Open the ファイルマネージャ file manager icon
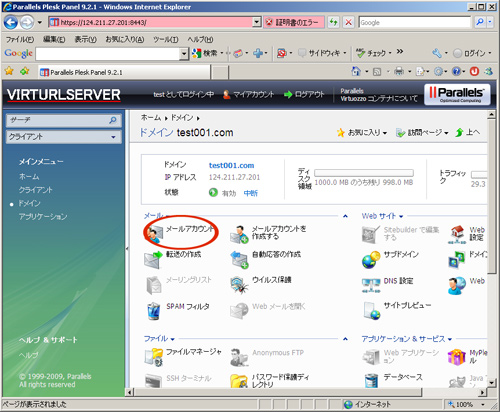This screenshot has width=500, height=412. (153, 357)
